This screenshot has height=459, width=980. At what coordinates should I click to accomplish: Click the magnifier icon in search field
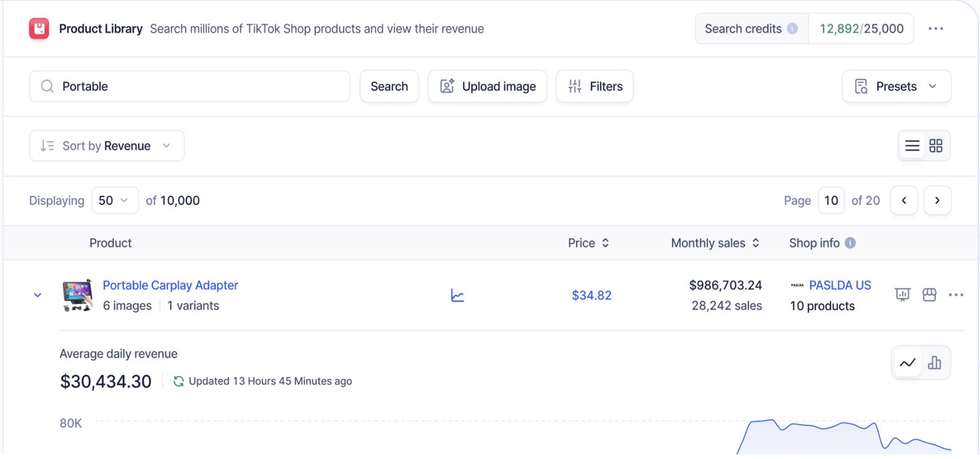47,86
